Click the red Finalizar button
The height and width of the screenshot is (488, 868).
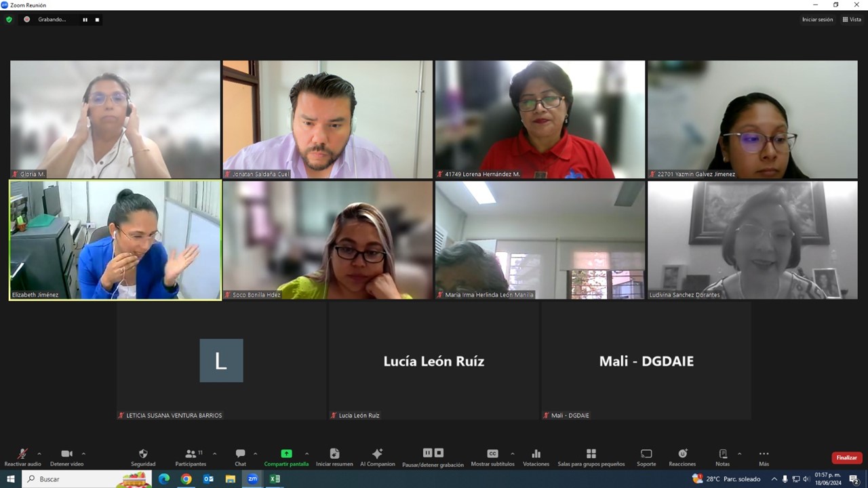846,457
